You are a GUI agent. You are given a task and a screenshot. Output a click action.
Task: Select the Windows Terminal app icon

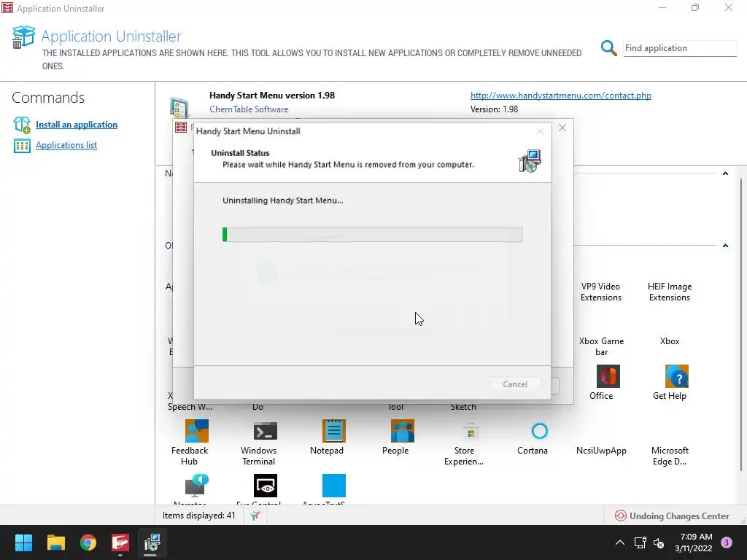265,431
